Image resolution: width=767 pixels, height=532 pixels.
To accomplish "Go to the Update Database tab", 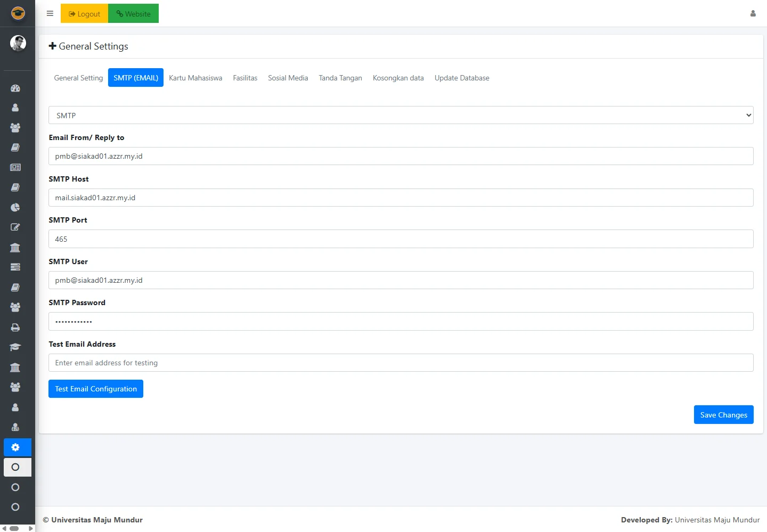I will click(x=461, y=78).
